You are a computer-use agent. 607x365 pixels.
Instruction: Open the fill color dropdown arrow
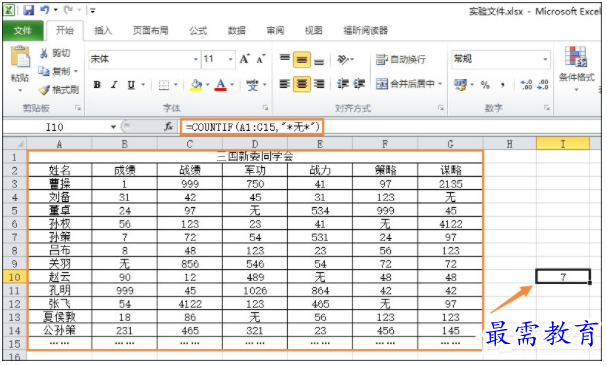(x=207, y=85)
